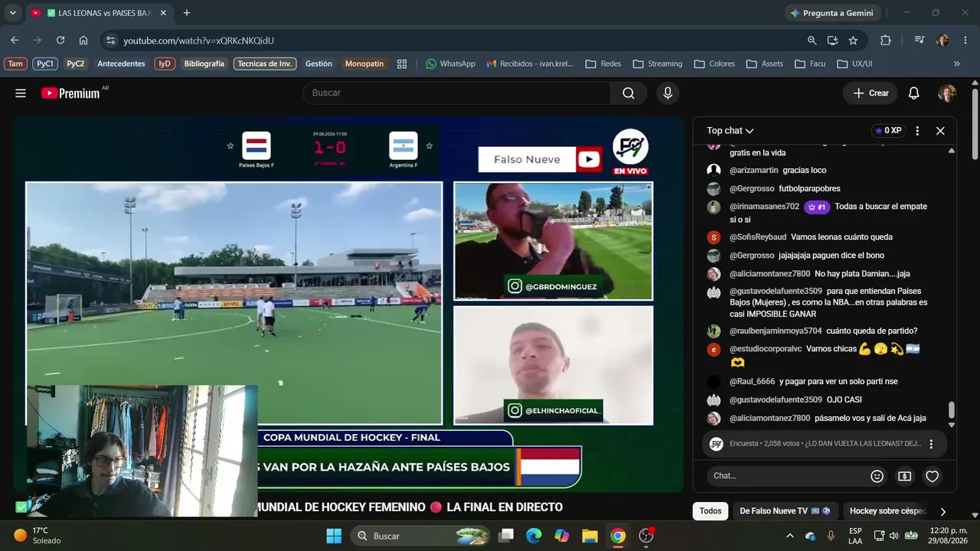Open File Explorer from the taskbar
Image resolution: width=980 pixels, height=551 pixels.
click(590, 536)
